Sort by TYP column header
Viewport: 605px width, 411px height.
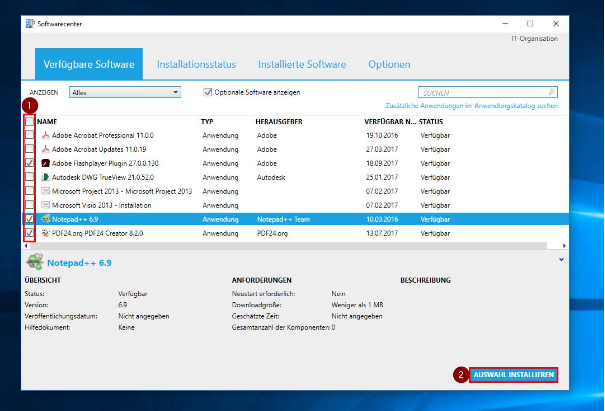pos(207,122)
